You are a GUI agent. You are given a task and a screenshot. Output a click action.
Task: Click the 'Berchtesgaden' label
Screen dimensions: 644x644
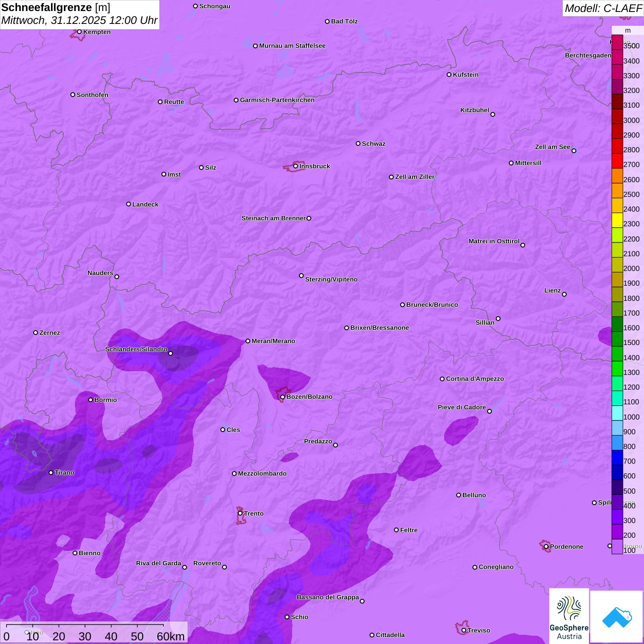click(x=588, y=55)
